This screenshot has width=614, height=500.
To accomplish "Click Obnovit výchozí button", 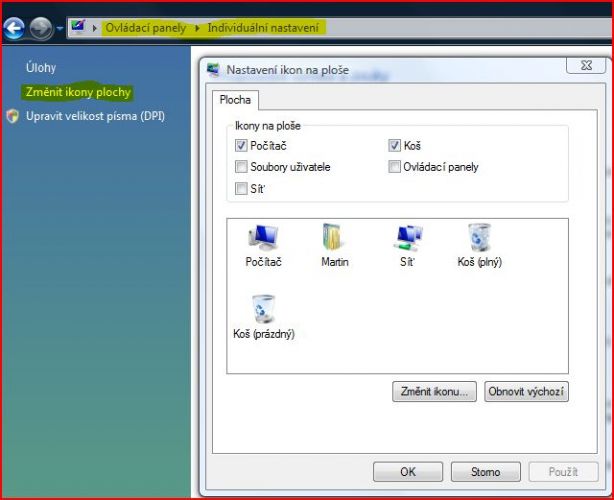I will coord(526,392).
